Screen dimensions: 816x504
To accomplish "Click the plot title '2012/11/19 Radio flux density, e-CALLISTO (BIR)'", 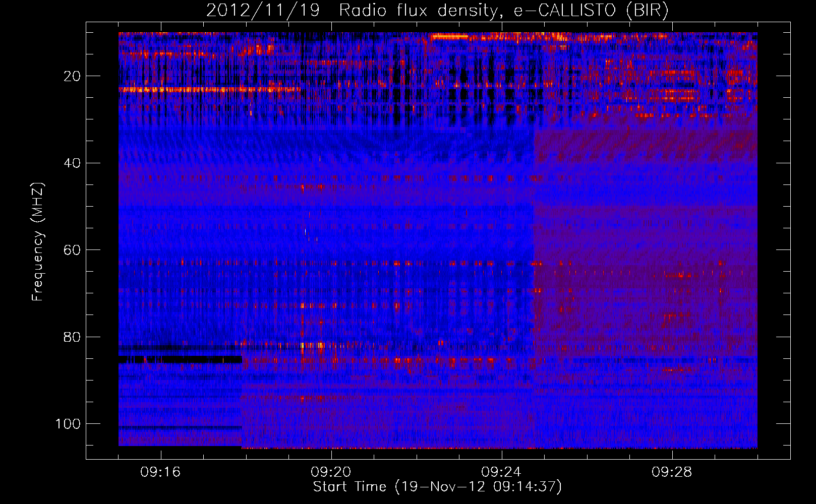I will pos(437,11).
